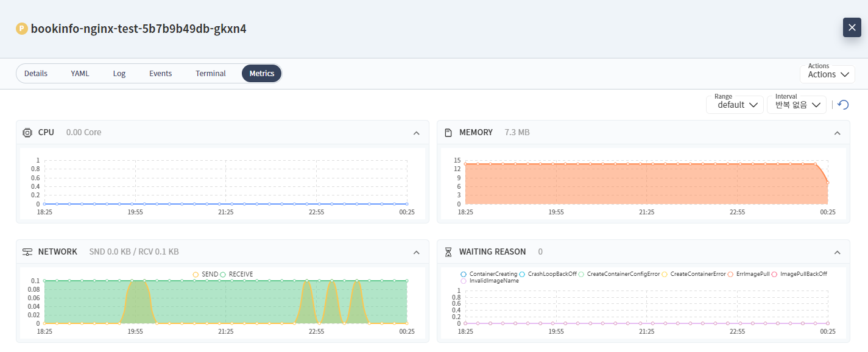Click the NETWORK panel title

(58, 252)
